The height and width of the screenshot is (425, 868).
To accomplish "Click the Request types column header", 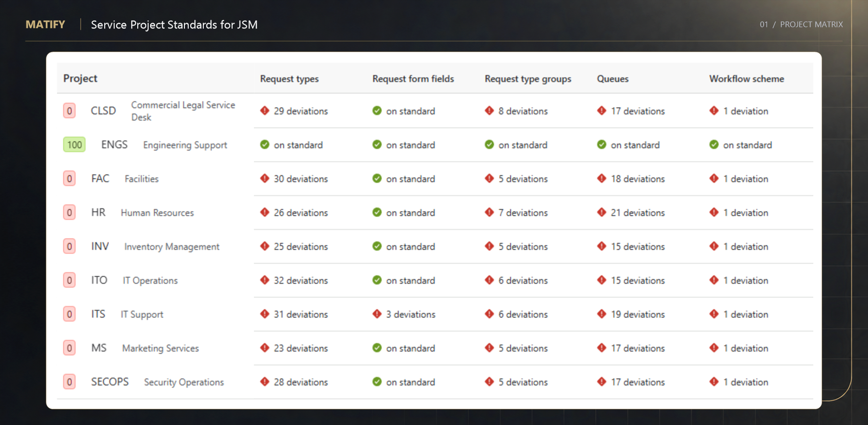I will click(289, 79).
